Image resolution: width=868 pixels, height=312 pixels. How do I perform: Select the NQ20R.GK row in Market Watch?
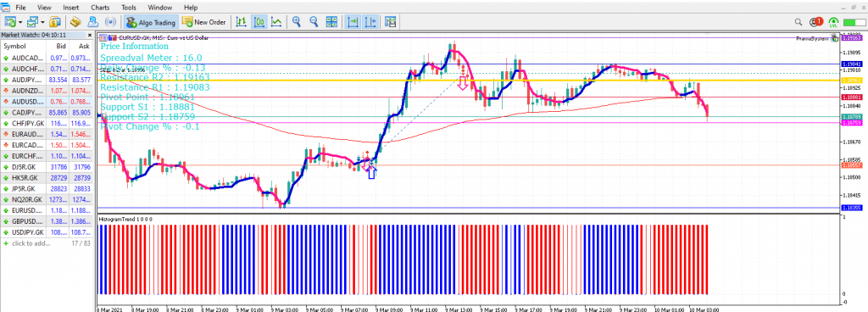pos(47,200)
